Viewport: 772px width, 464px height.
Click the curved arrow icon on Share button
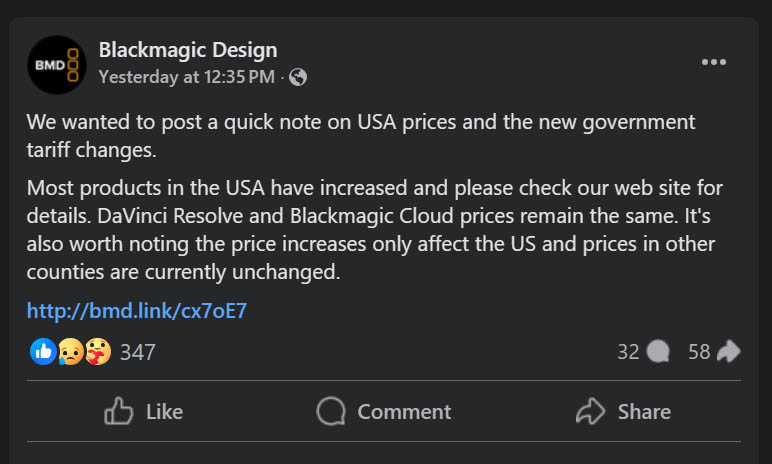click(591, 412)
